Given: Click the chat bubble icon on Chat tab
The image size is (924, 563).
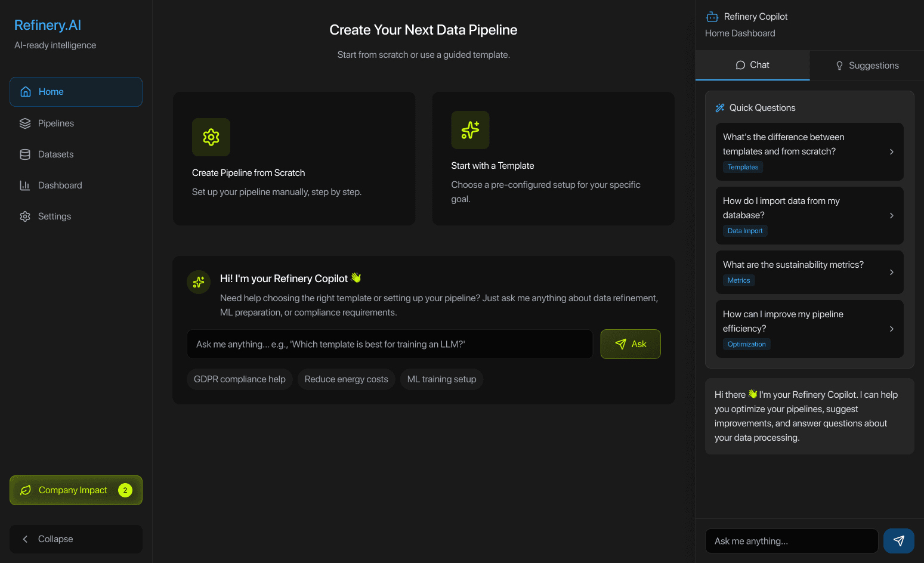Looking at the screenshot, I should point(740,65).
